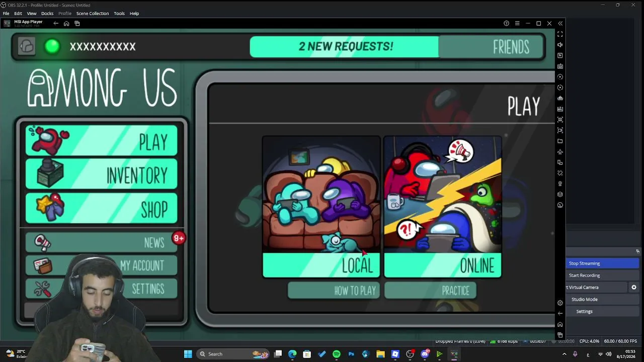Image resolution: width=644 pixels, height=362 pixels.
Task: Open the Help menu in OBS
Action: click(134, 14)
